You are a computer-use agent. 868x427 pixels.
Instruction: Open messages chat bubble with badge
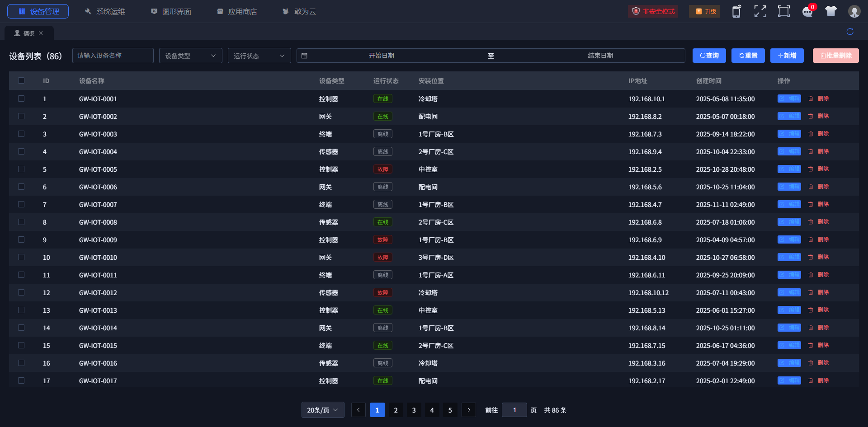tap(807, 11)
